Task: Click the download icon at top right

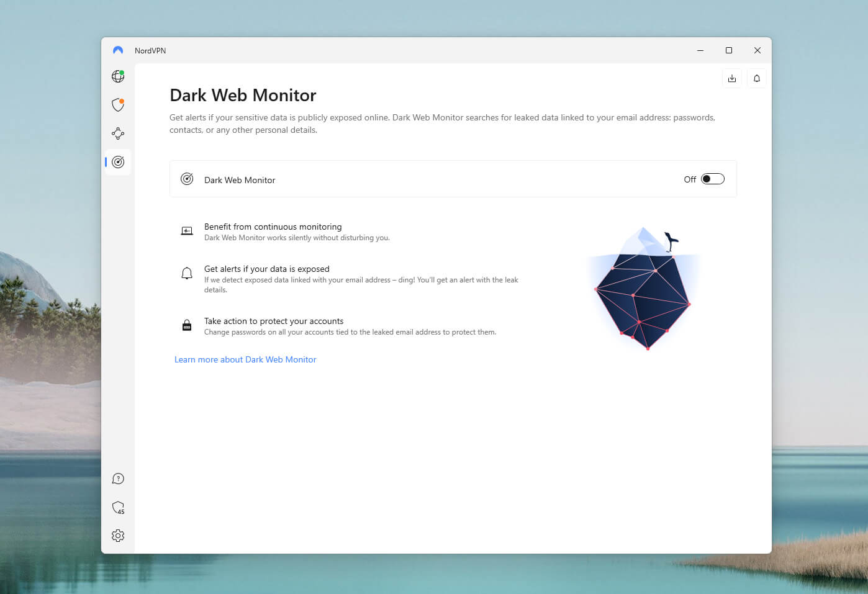Action: pos(732,78)
